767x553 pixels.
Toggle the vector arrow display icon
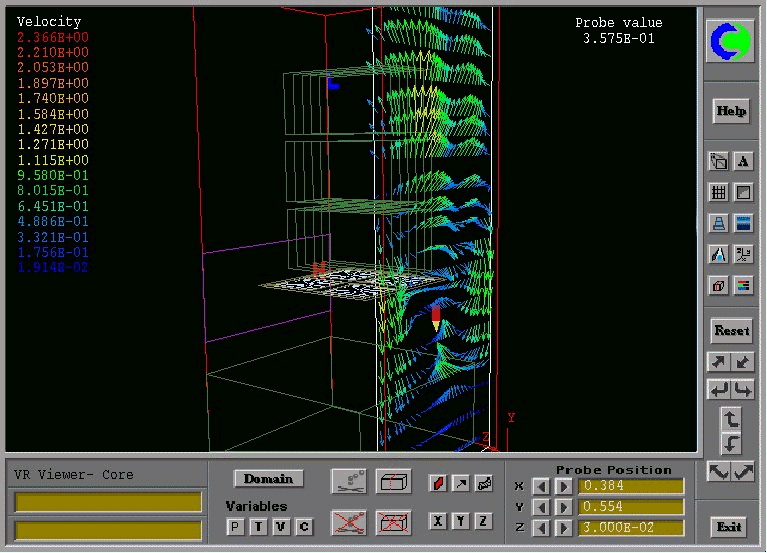click(461, 484)
